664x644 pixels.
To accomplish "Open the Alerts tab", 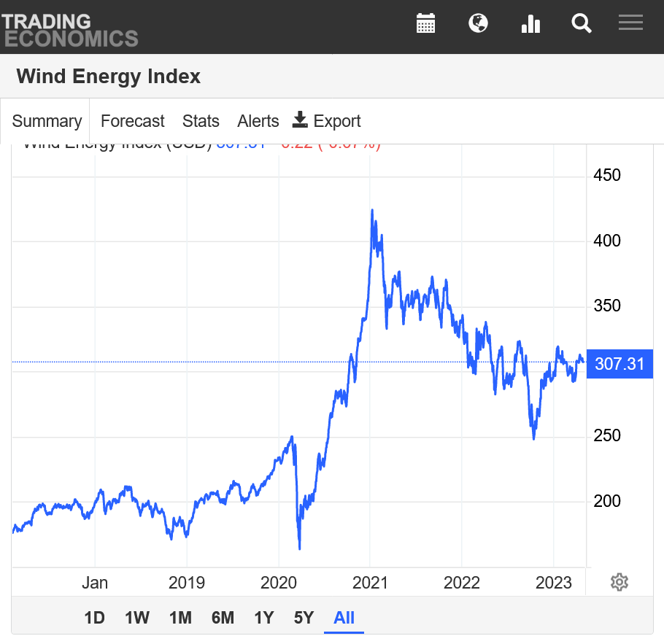I will pyautogui.click(x=258, y=121).
